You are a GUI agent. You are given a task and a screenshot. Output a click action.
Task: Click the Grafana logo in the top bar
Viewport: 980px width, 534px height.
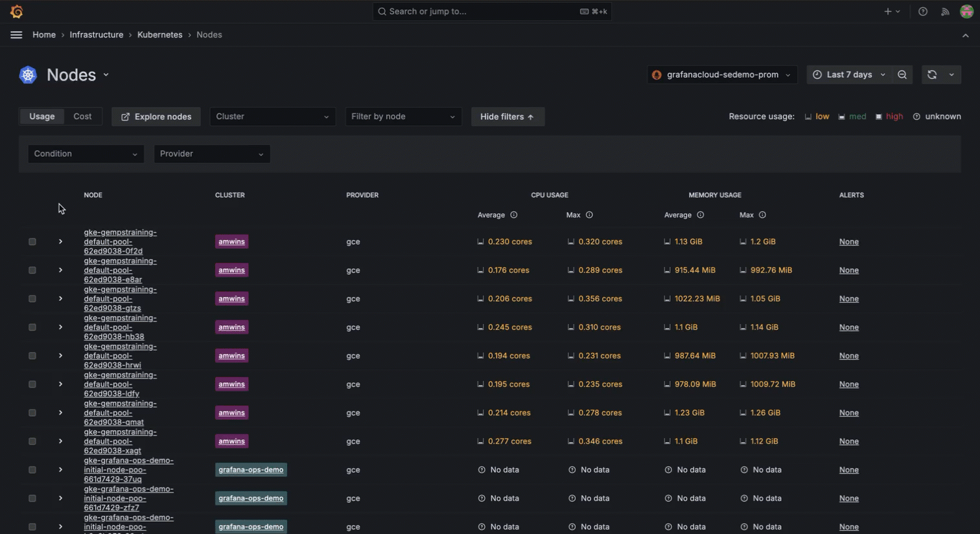coord(16,11)
